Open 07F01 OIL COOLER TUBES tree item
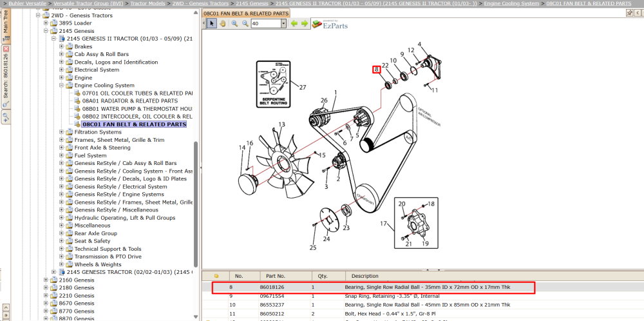Screen dimensions: 644x321 pos(137,93)
